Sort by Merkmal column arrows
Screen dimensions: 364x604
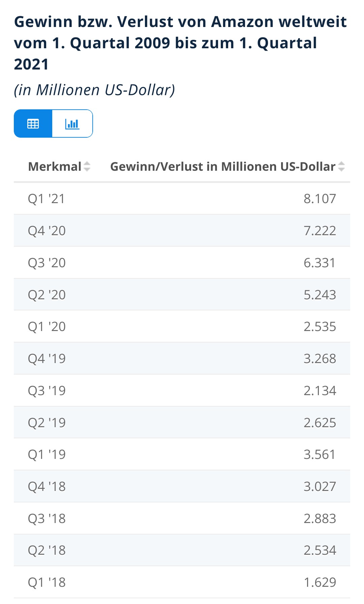87,166
